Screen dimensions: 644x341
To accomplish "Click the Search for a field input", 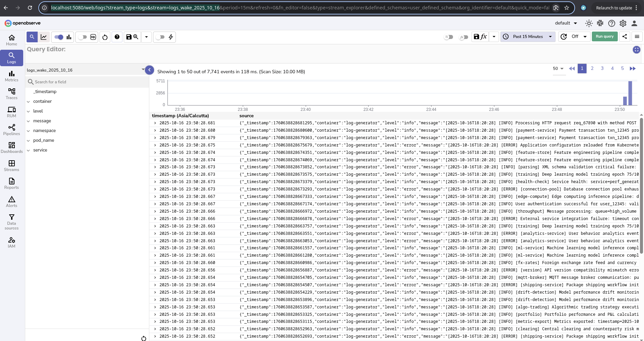I will pos(87,82).
